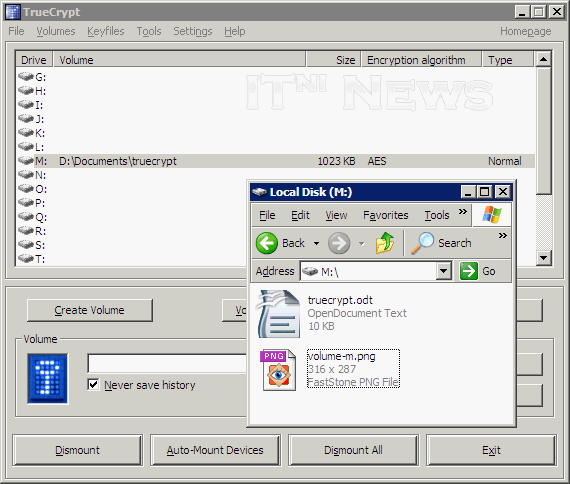Sort list by Drive column header

coord(34,60)
